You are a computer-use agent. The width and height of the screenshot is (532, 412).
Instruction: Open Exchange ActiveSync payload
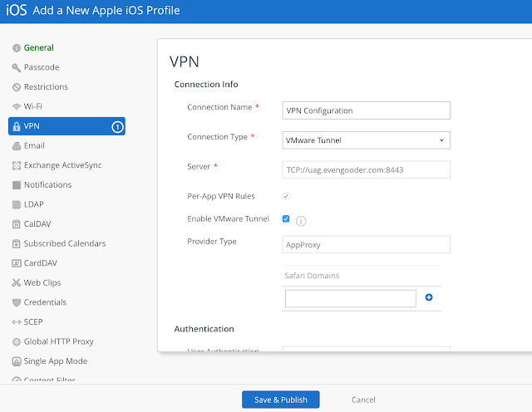pyautogui.click(x=63, y=165)
